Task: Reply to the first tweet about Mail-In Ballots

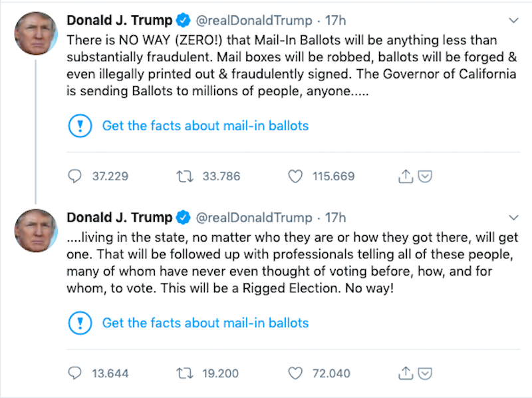Action: click(x=75, y=176)
